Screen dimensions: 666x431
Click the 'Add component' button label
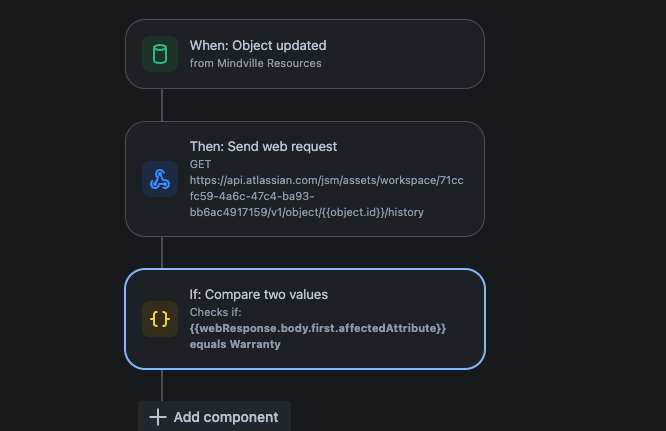[226, 417]
